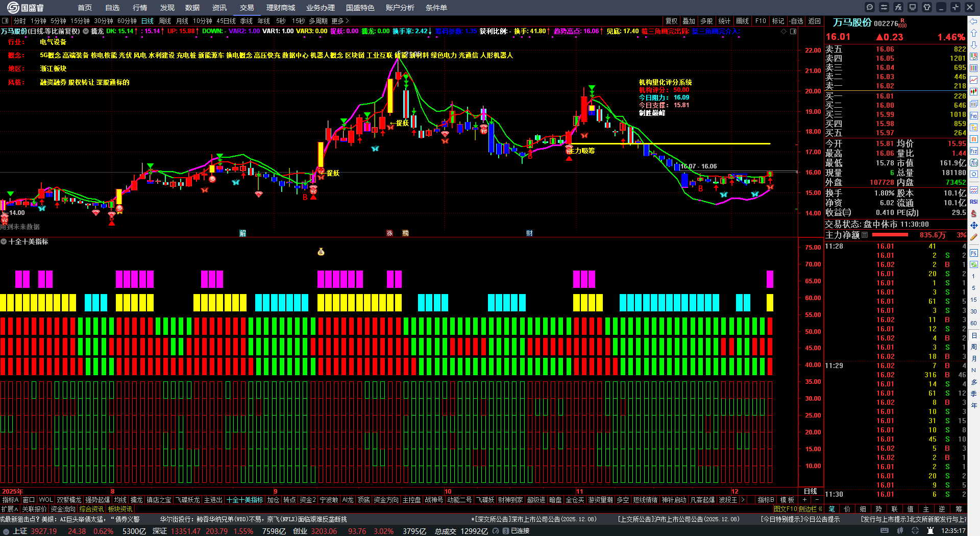Click the RSI indicator icon in right toolbar
The width and height of the screenshot is (980, 536).
[x=974, y=202]
